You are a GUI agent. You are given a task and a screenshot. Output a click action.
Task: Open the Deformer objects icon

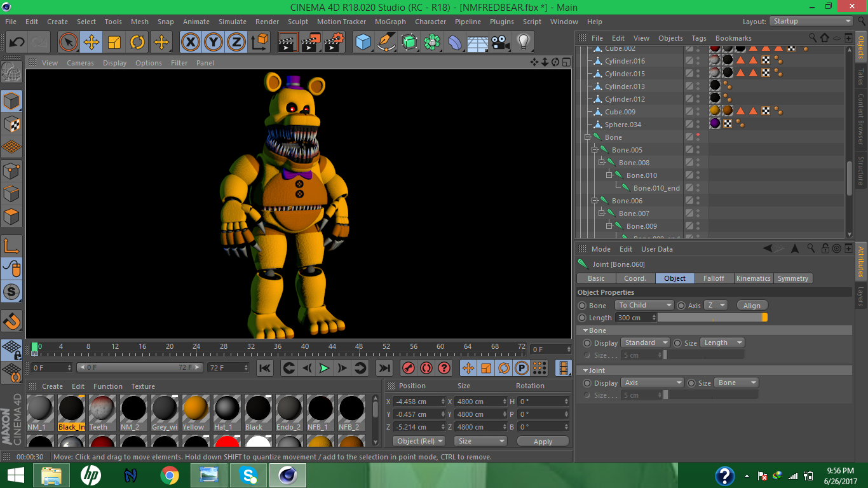pyautogui.click(x=455, y=43)
